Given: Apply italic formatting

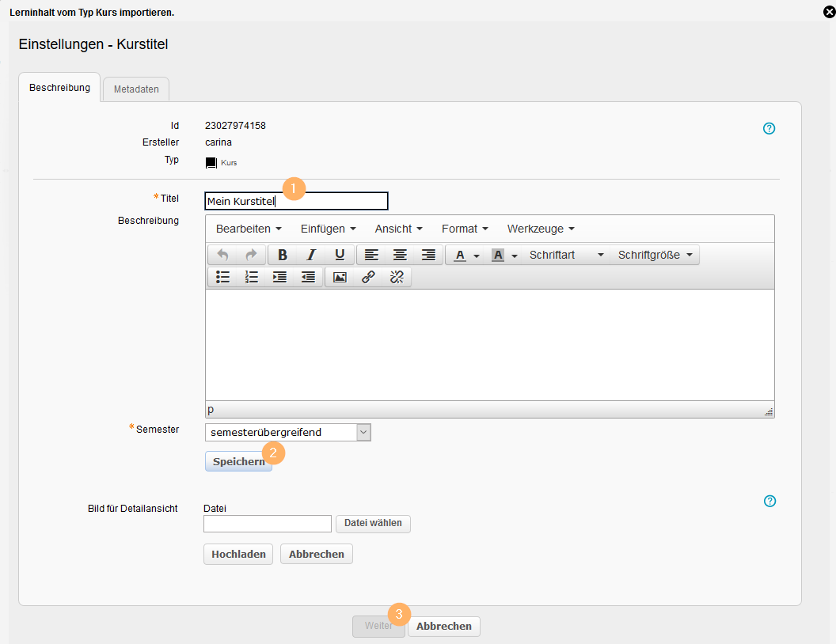Looking at the screenshot, I should click(x=311, y=255).
